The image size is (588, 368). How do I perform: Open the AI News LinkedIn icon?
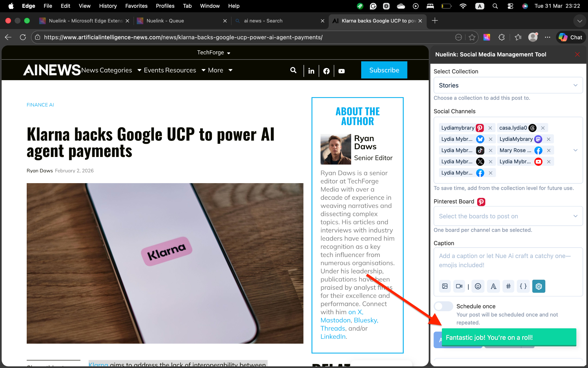311,71
